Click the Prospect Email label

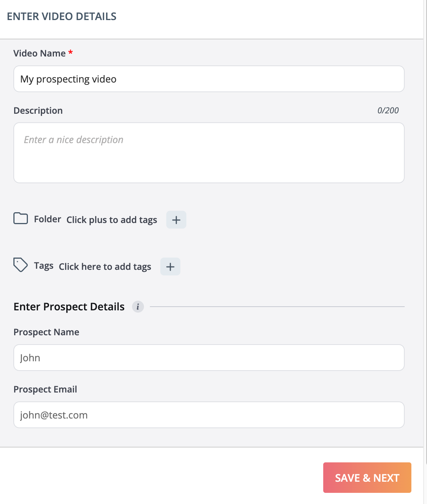coord(45,389)
